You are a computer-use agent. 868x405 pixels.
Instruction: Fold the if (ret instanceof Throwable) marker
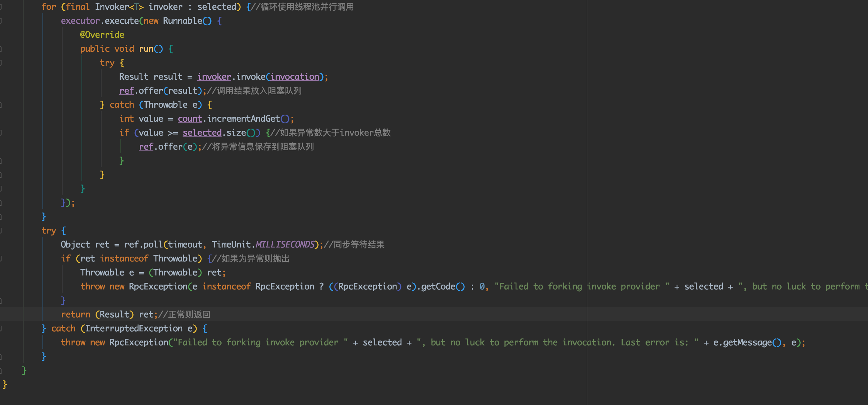tap(1, 258)
